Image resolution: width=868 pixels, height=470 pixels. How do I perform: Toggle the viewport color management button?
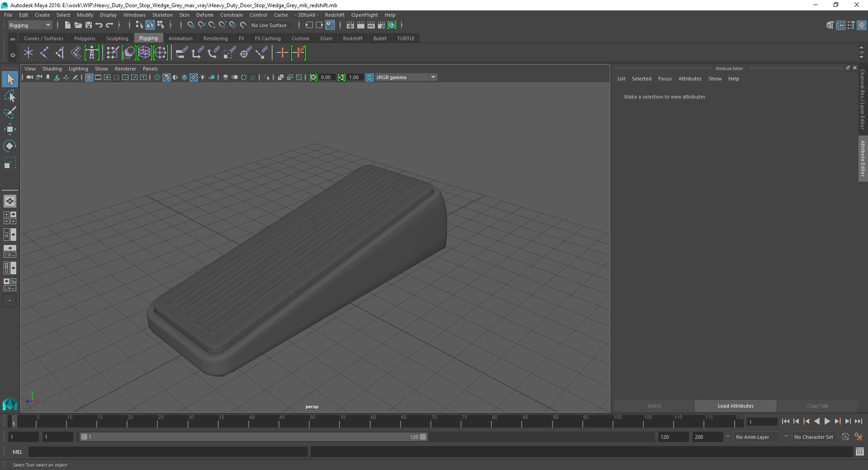tap(369, 77)
